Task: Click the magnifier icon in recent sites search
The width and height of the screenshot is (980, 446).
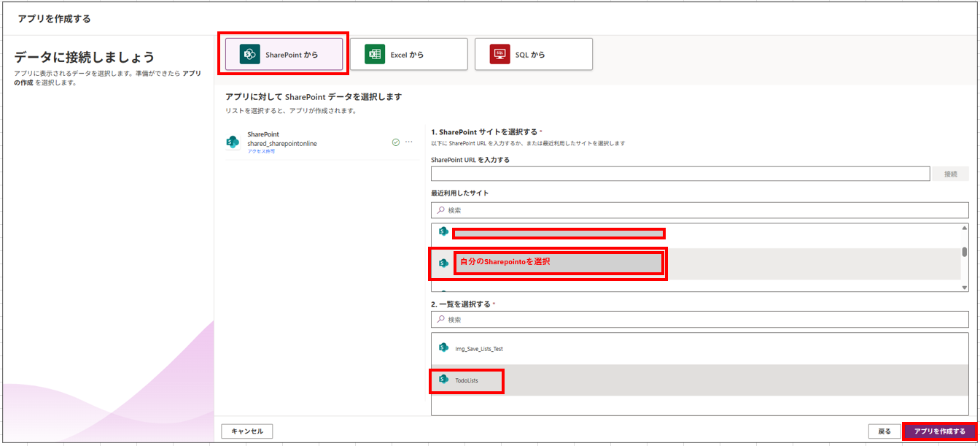Action: 440,210
